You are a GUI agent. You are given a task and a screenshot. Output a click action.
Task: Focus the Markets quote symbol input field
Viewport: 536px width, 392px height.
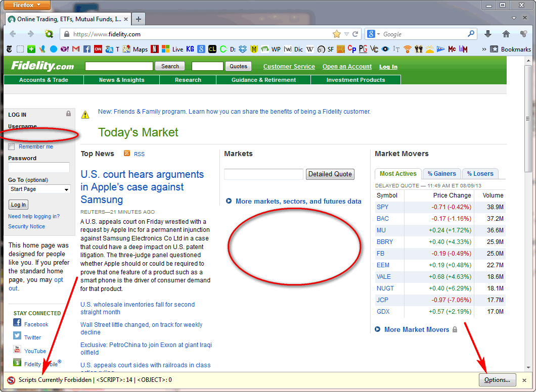tap(263, 174)
